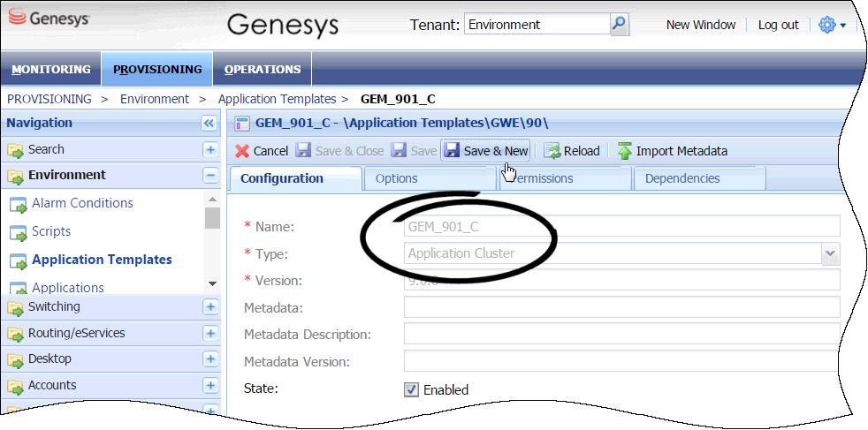Screen dimensions: 868x430
Task: Click Import Metadata in the toolbar
Action: [673, 151]
